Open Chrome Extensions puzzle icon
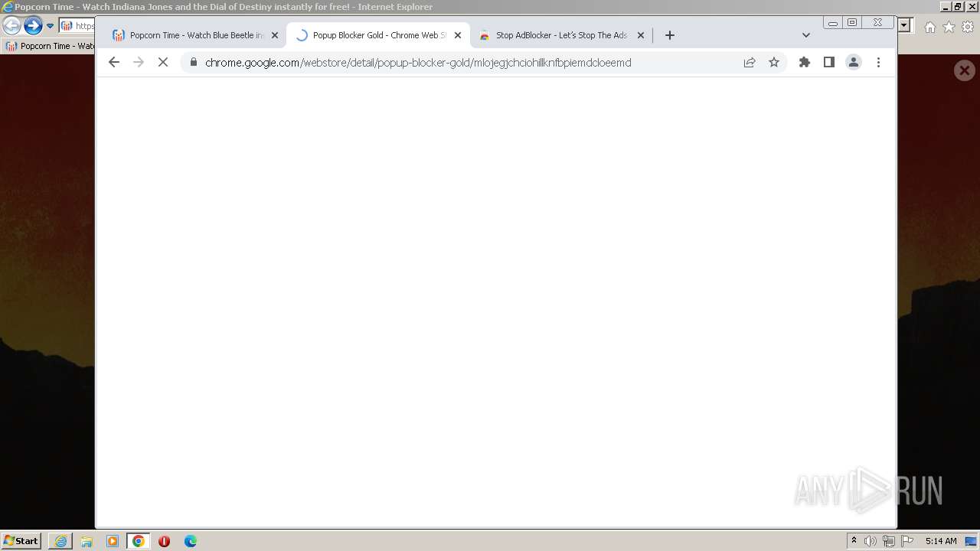This screenshot has height=551, width=980. point(805,63)
